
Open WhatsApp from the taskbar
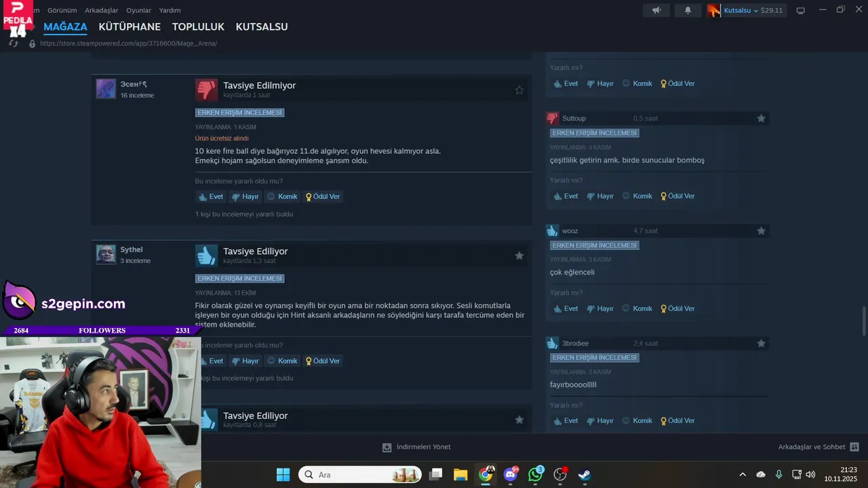536,474
